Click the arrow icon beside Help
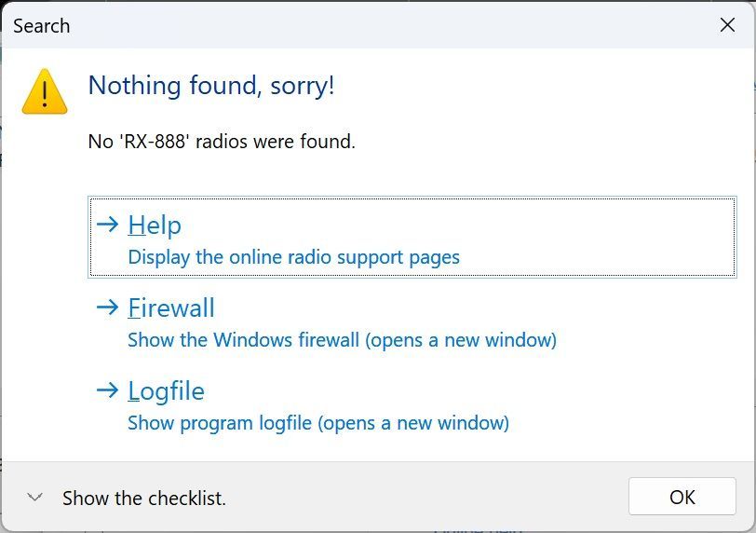Viewport: 756px width, 533px height. click(x=108, y=224)
